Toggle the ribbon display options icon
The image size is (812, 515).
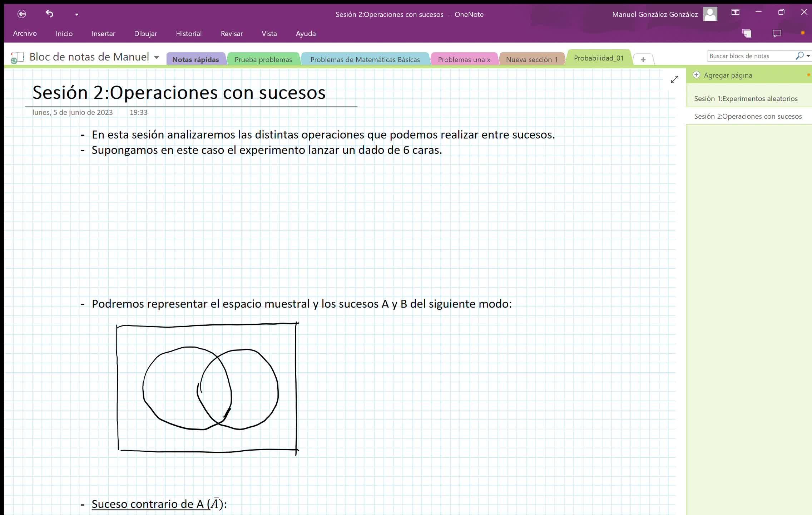click(735, 12)
